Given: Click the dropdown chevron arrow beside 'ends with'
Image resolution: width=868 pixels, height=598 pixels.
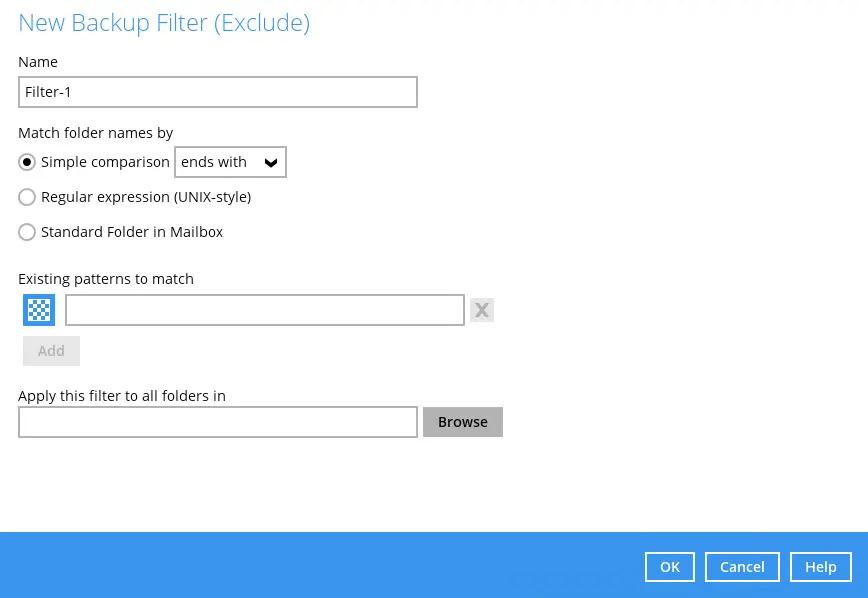Looking at the screenshot, I should click(x=269, y=163).
